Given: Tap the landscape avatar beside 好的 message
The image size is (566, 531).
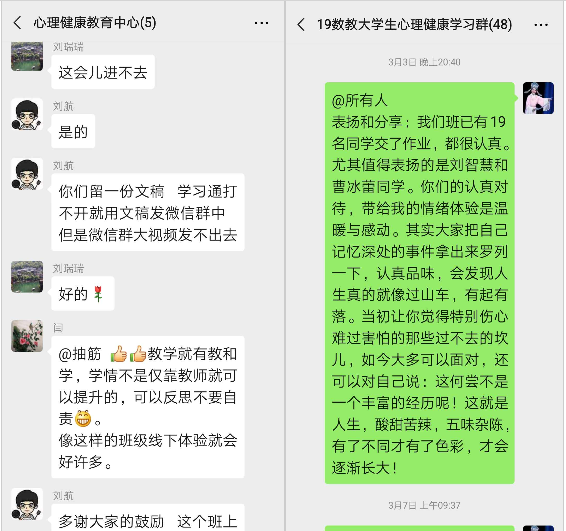Looking at the screenshot, I should [x=27, y=277].
